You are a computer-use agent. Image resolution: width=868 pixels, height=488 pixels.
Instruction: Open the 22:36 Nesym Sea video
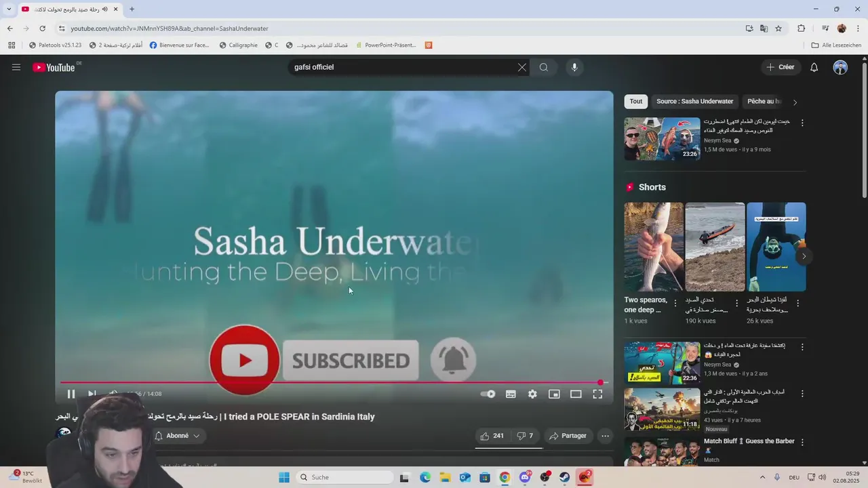point(662,363)
